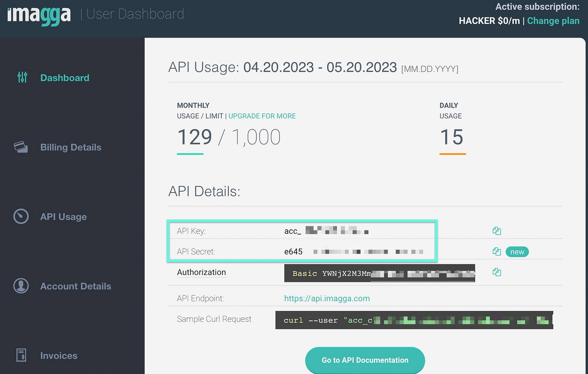The image size is (588, 374).
Task: Click the API Key value starting acc_
Action: pyautogui.click(x=326, y=231)
